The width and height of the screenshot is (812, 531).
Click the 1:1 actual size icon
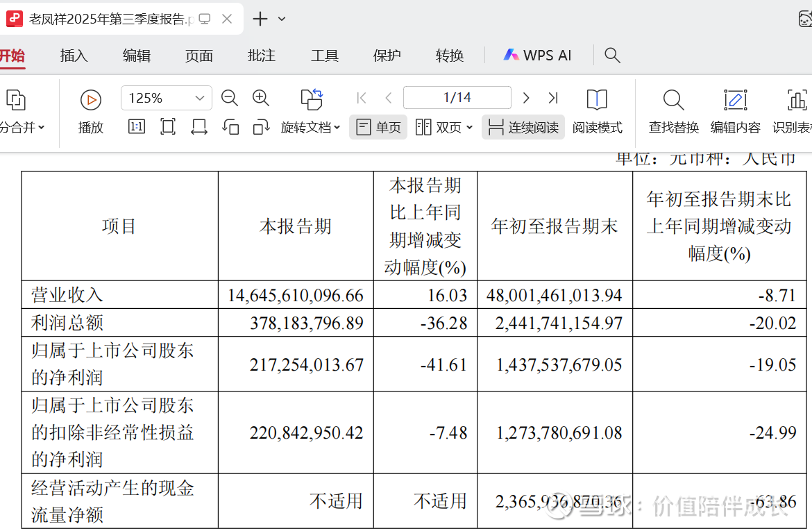[x=137, y=127]
